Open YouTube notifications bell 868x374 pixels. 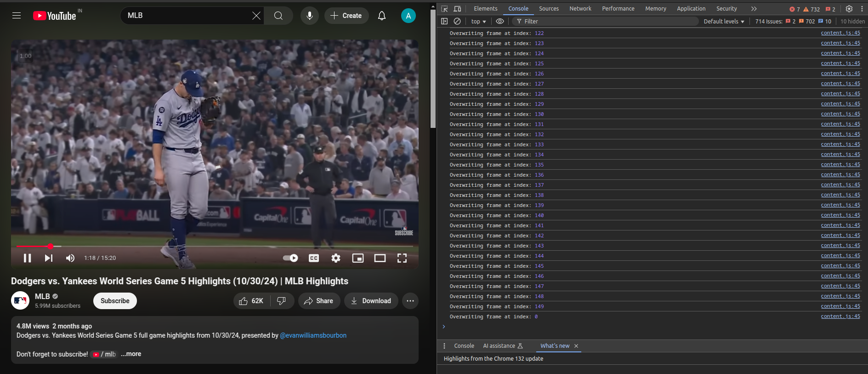coord(382,16)
